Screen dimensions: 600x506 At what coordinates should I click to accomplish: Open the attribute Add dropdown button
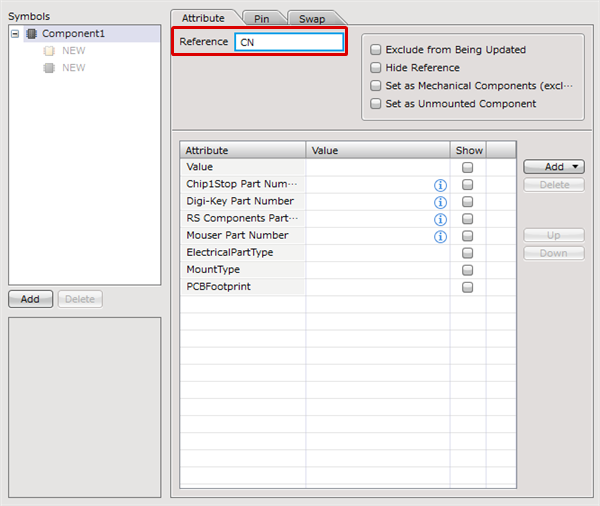point(554,167)
